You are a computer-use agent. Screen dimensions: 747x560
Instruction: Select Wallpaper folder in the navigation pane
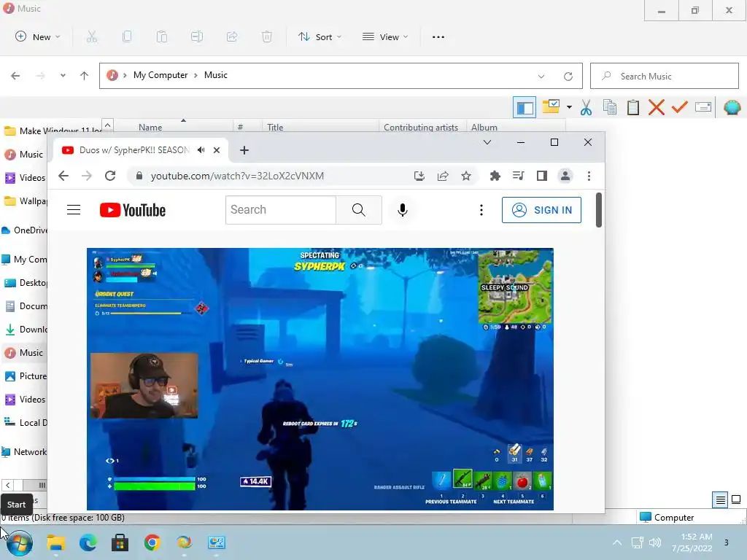point(26,201)
